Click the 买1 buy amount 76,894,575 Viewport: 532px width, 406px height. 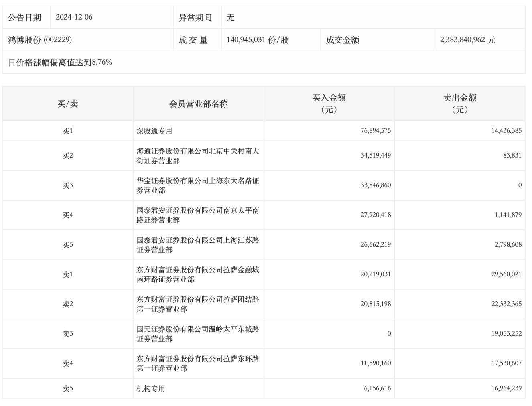376,131
